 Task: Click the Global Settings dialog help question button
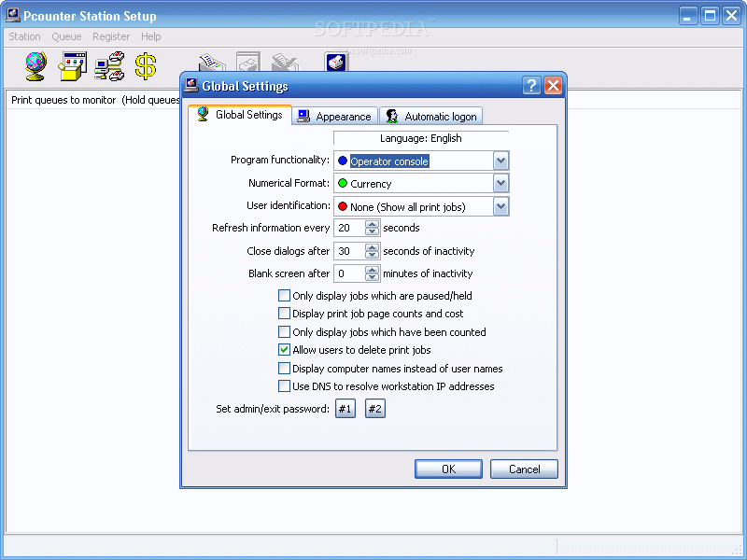coord(531,86)
